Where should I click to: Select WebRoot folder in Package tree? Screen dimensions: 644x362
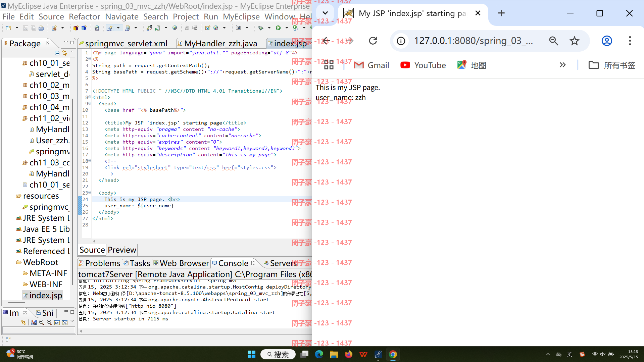tap(37, 262)
